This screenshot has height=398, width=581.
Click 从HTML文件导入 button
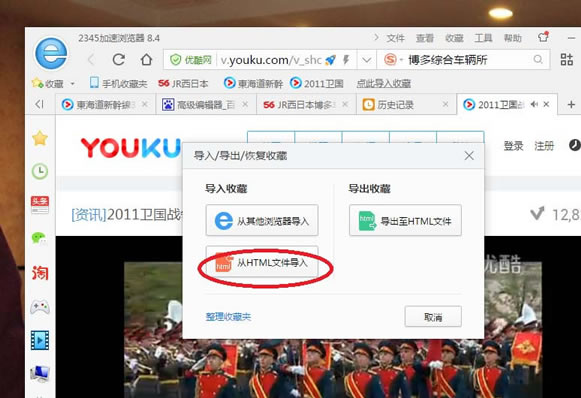pyautogui.click(x=262, y=263)
